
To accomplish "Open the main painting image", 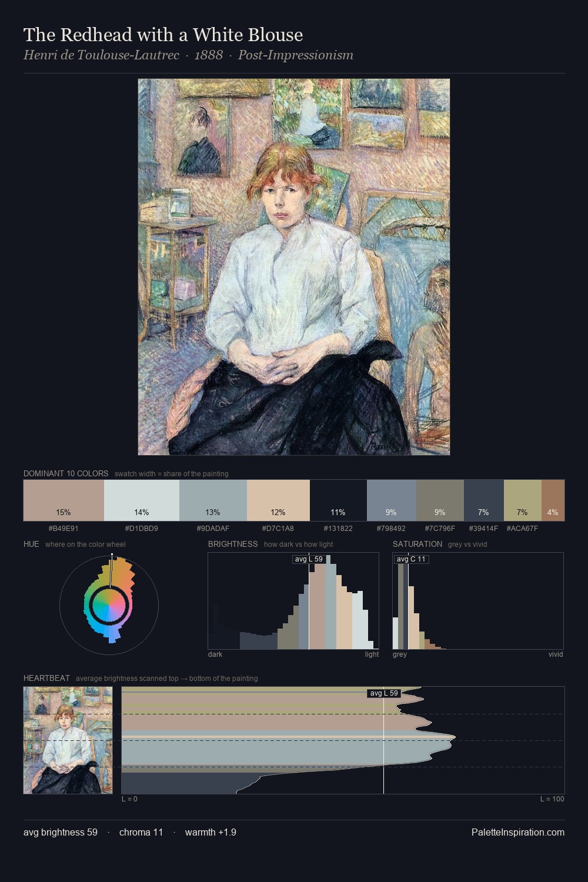I will pyautogui.click(x=294, y=267).
